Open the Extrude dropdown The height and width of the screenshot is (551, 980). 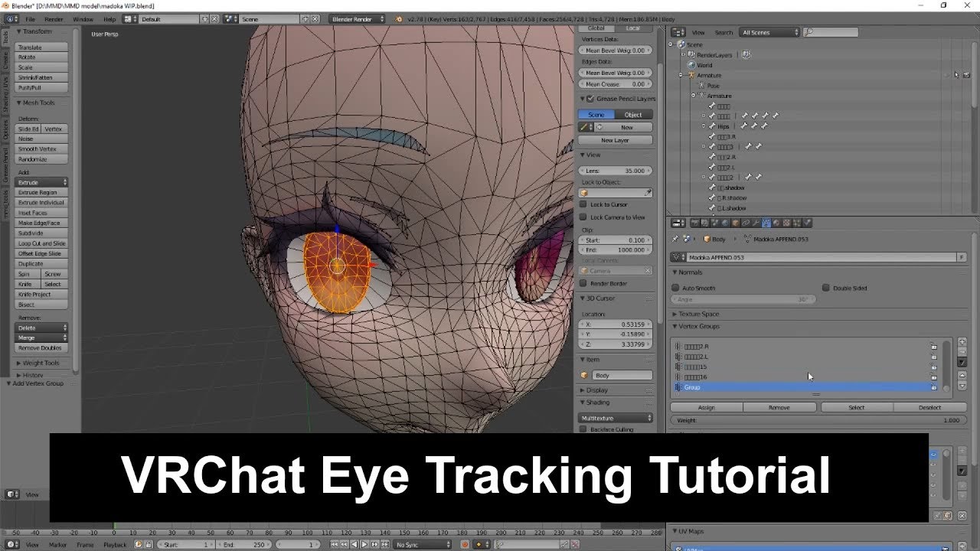pyautogui.click(x=42, y=182)
